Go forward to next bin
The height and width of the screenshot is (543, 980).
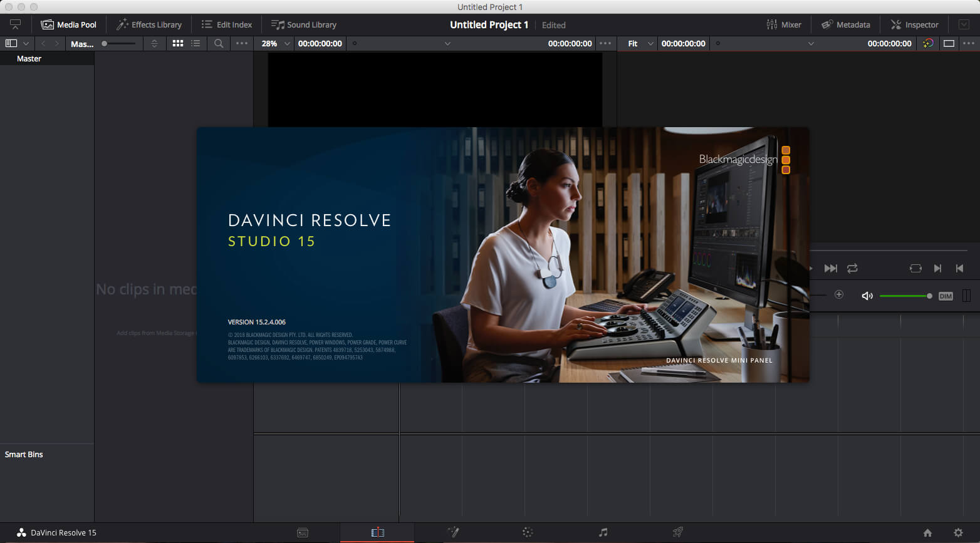[x=57, y=44]
